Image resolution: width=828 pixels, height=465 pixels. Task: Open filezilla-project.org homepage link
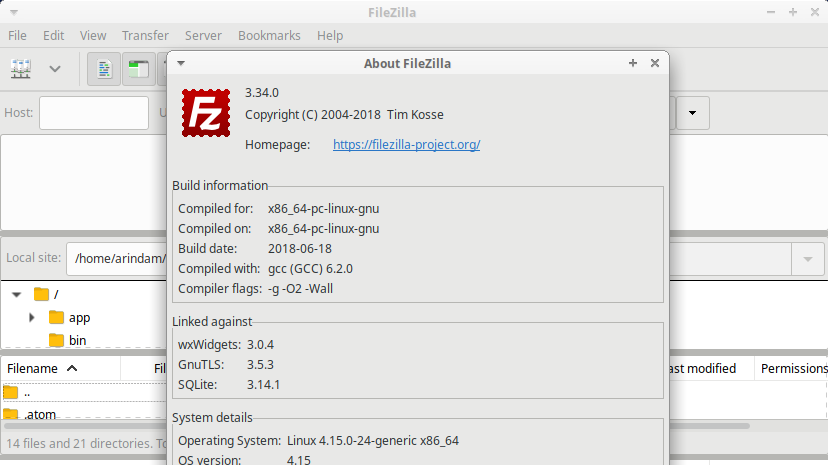tap(407, 145)
